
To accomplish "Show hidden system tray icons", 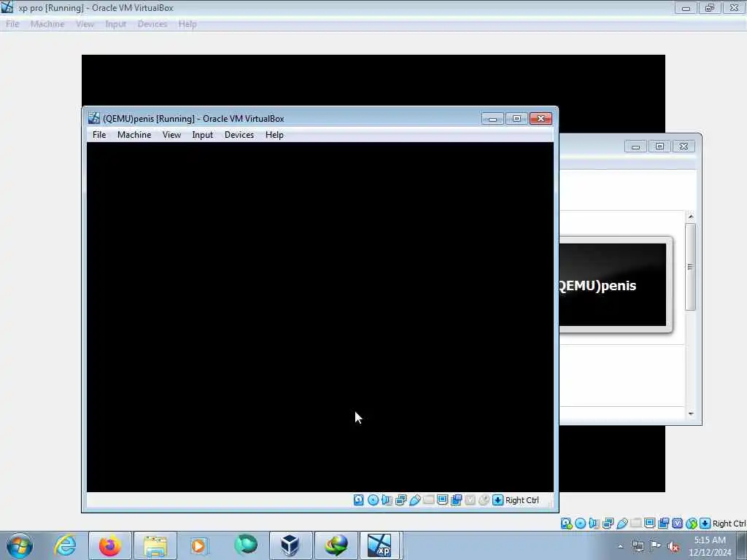I will [x=620, y=546].
